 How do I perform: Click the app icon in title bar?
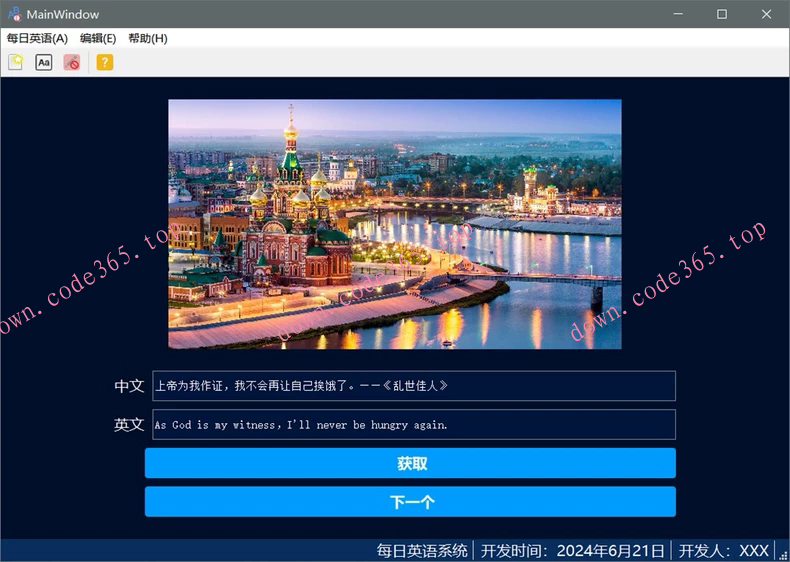pos(14,14)
